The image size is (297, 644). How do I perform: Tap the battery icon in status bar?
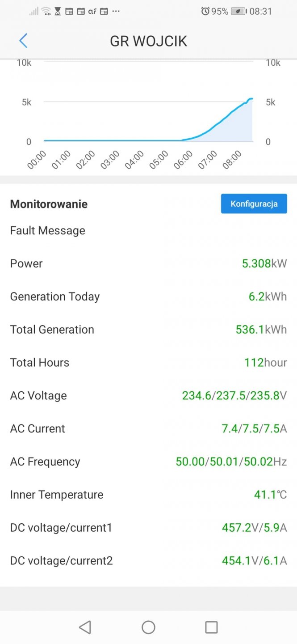pos(238,11)
